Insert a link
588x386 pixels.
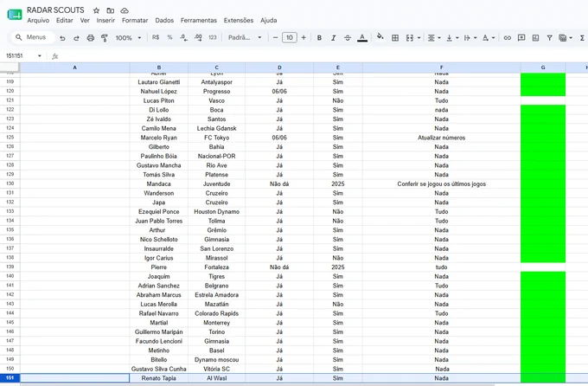[x=507, y=38]
